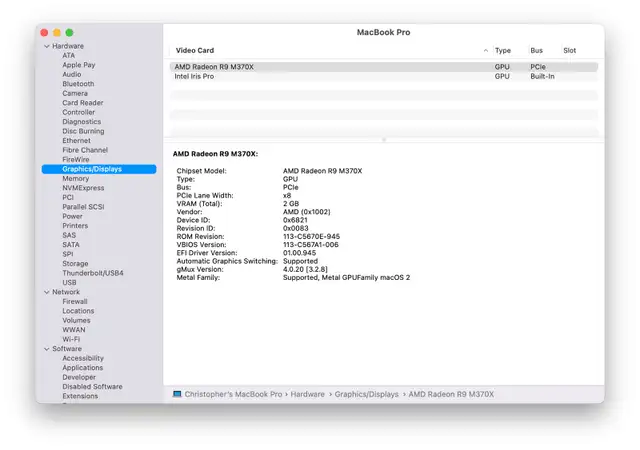Select Developer under Software

point(79,377)
